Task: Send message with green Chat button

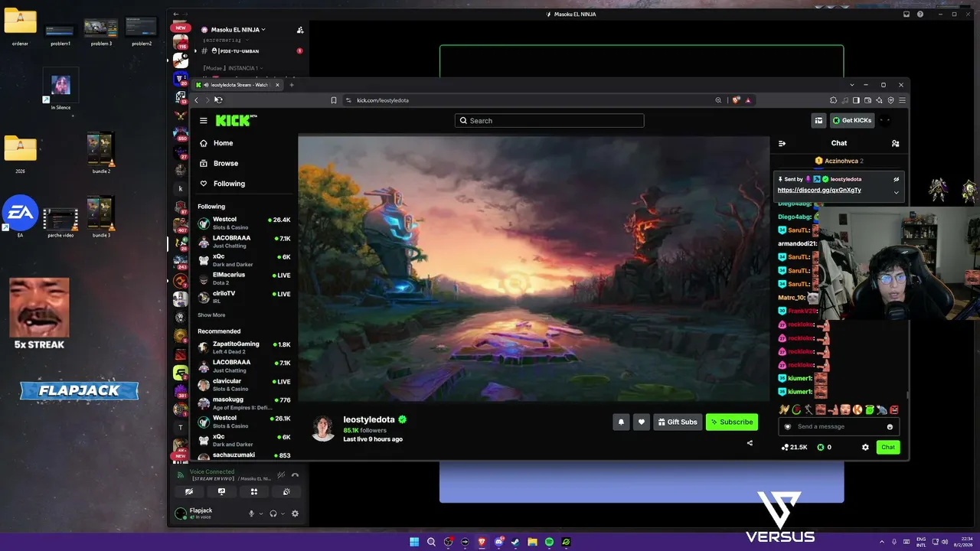Action: (888, 447)
